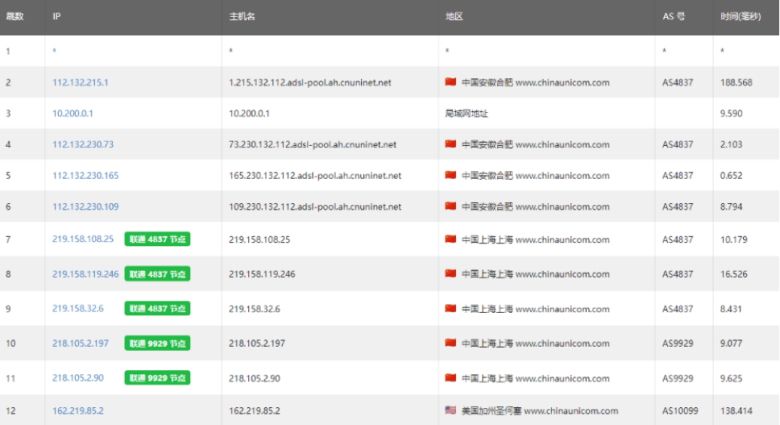Click the 时间(毫秒) column header

pos(743,17)
